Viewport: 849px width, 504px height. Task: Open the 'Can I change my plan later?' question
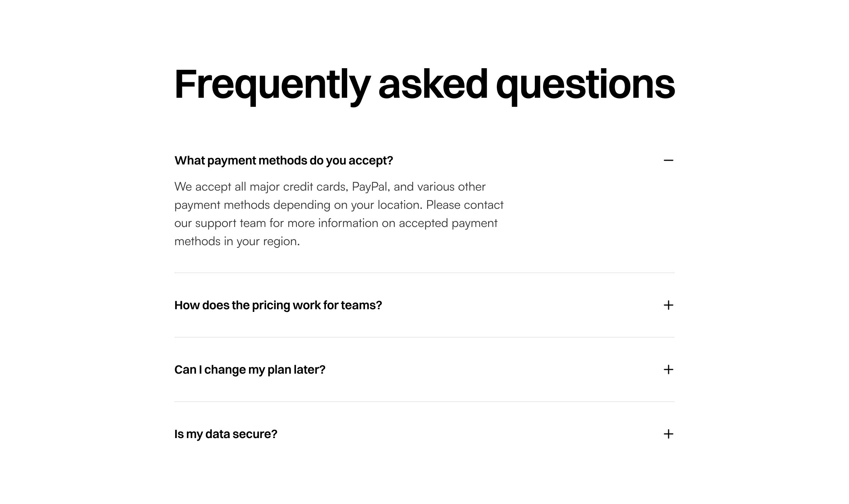pos(424,369)
